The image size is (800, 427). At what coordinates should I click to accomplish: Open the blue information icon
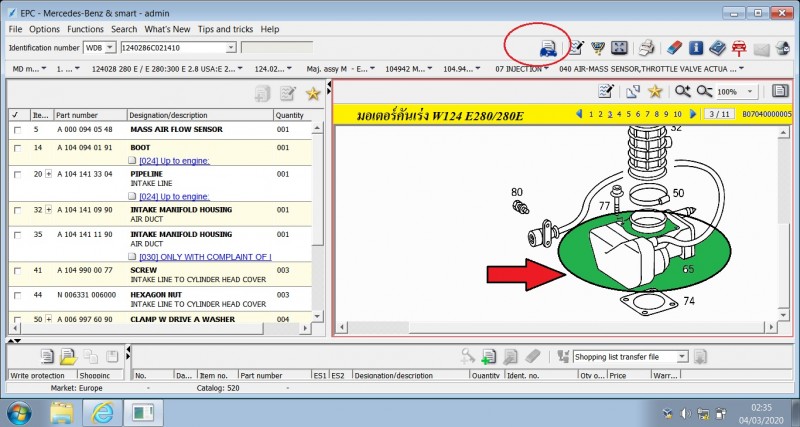pyautogui.click(x=696, y=48)
